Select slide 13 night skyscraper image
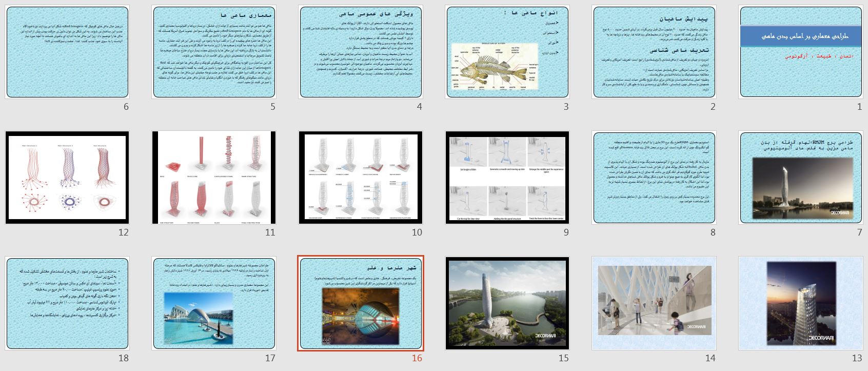 point(800,303)
